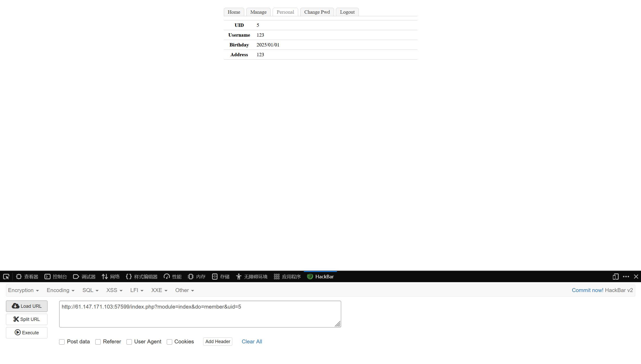
Task: Expand the Encryption dropdown
Action: point(23,290)
